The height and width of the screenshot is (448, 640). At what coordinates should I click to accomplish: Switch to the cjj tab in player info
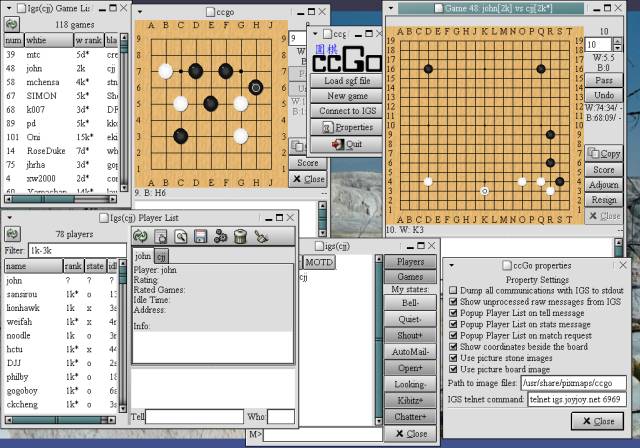(x=162, y=257)
